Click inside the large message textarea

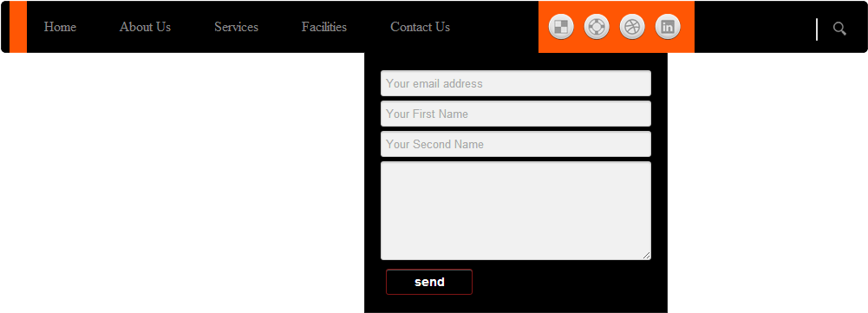click(516, 211)
